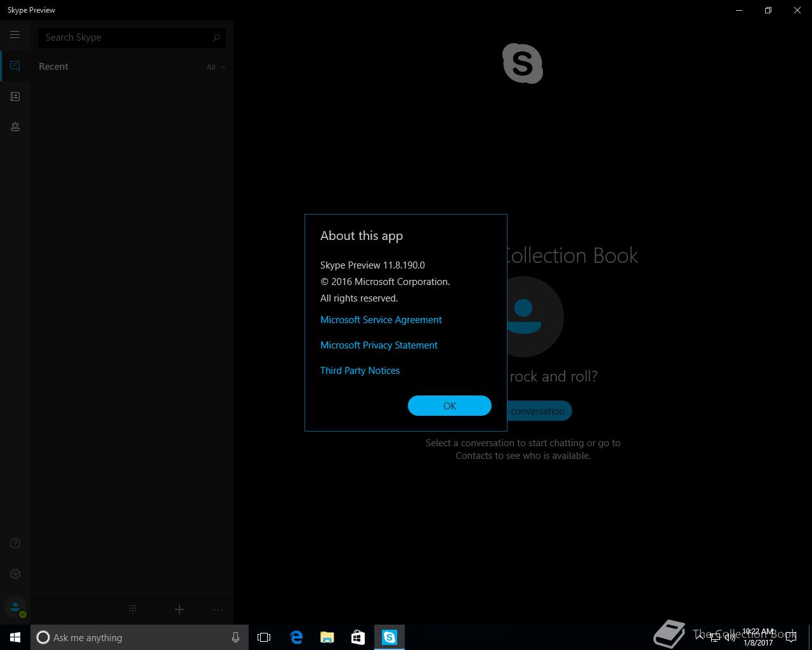Open Microsoft Edge from the taskbar

pos(296,637)
